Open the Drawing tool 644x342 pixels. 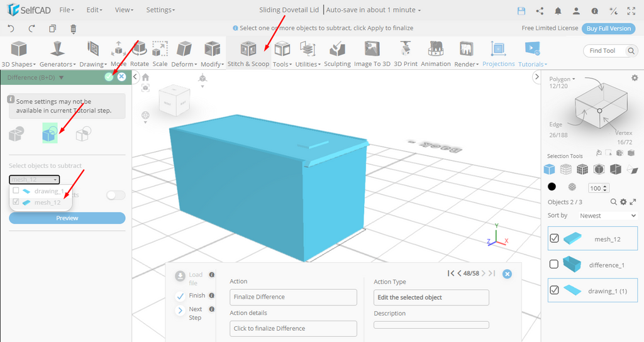[x=93, y=54]
